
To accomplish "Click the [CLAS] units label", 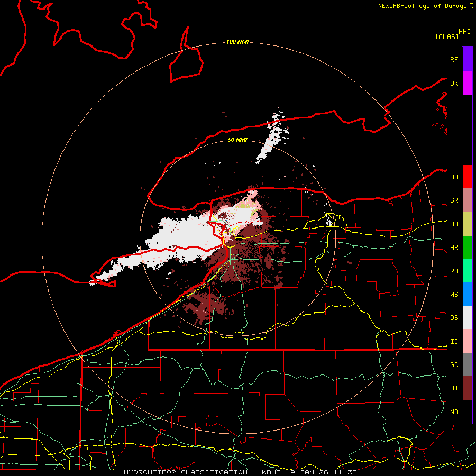I will click(447, 36).
